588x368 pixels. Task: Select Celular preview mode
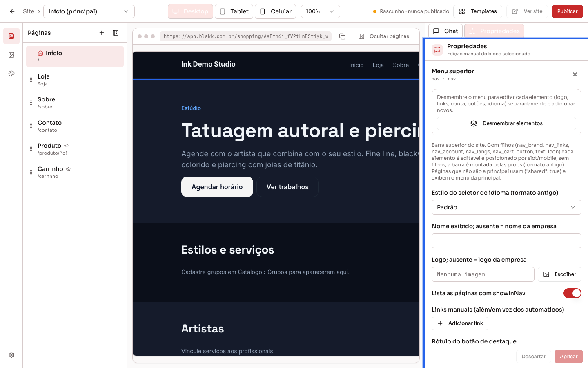point(276,11)
